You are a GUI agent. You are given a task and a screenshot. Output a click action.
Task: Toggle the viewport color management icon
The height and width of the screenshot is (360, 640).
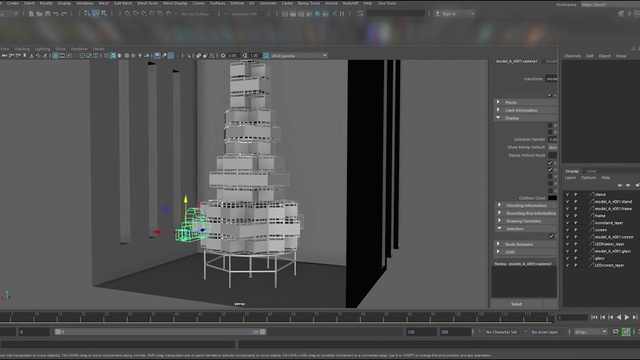click(266, 56)
